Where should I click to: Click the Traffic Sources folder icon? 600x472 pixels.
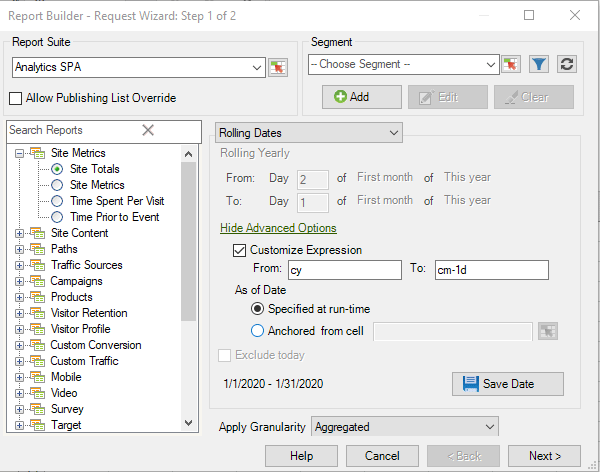[x=38, y=265]
